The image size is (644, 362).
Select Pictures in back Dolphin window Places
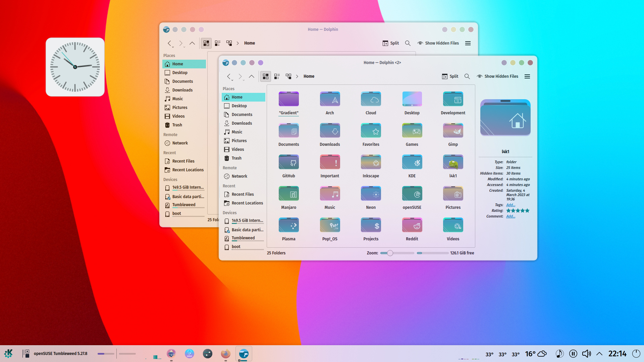click(184, 108)
